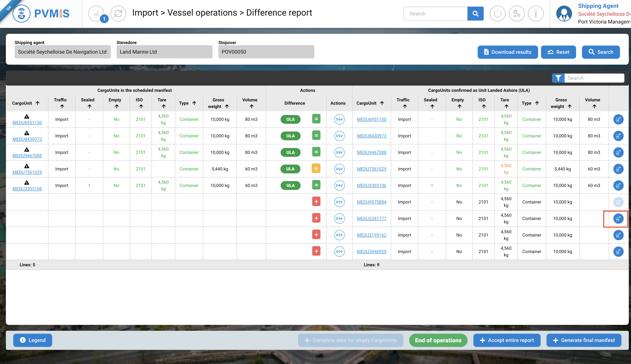Click the table filter Search field

(594, 78)
